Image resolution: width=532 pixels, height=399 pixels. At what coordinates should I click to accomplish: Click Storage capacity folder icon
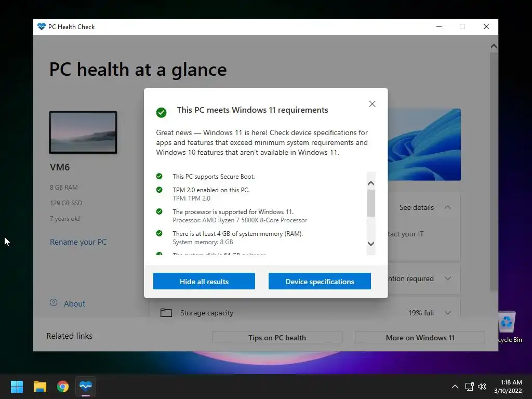click(166, 312)
